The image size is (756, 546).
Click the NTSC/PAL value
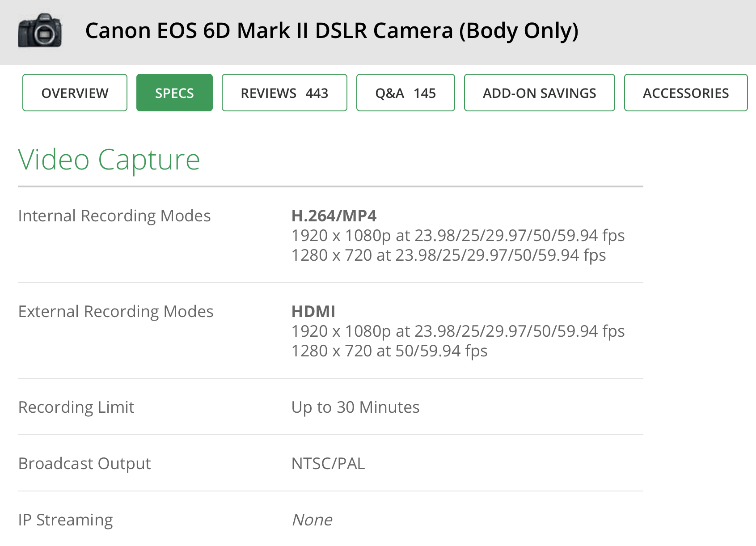[x=328, y=464]
